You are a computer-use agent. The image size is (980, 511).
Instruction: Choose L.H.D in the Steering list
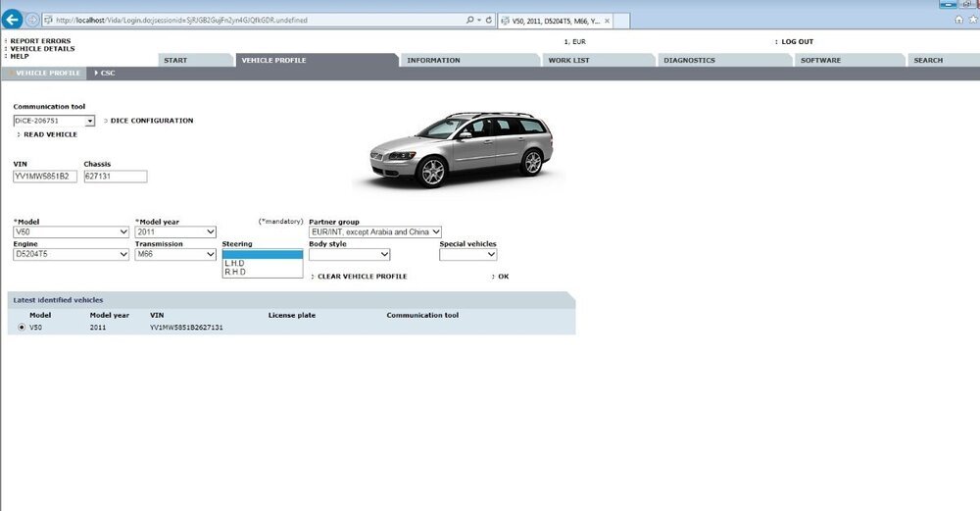263,263
